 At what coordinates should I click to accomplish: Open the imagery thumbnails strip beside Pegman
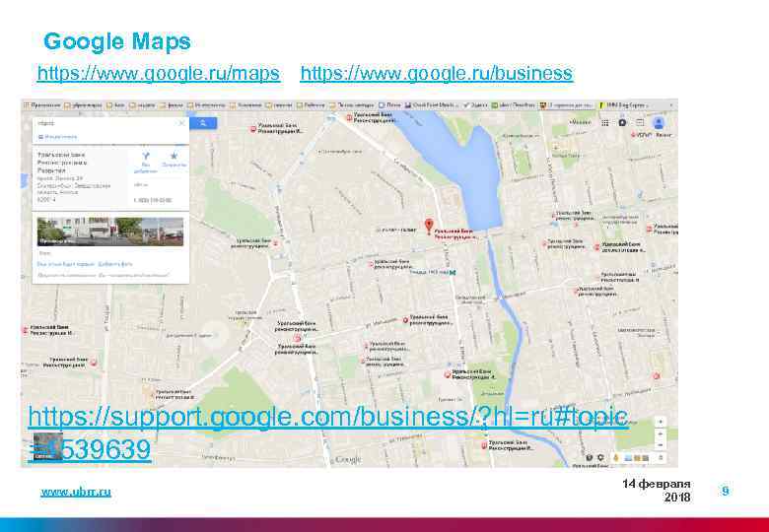pyautogui.click(x=637, y=458)
